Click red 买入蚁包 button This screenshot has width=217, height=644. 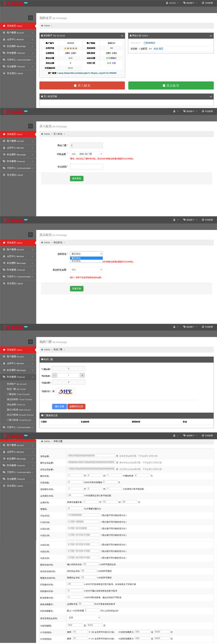click(82, 85)
